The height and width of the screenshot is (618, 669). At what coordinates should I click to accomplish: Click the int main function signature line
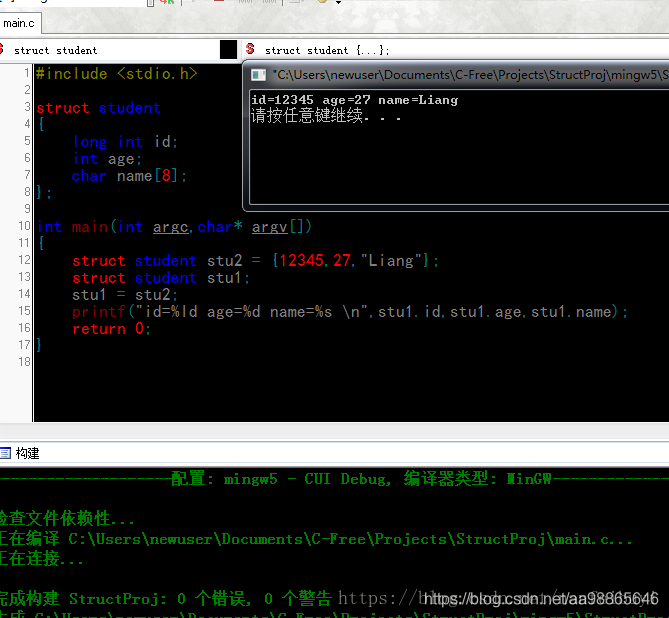(175, 227)
